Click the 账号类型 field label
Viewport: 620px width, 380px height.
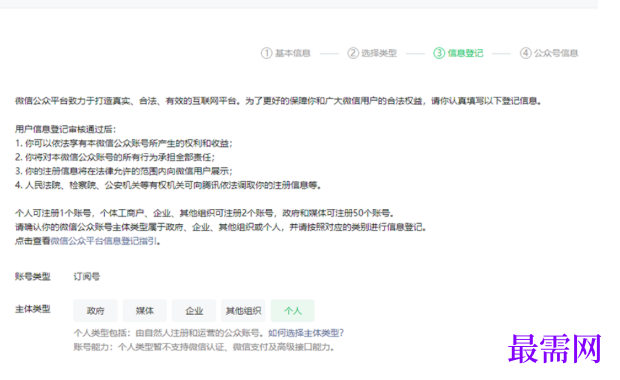[33, 276]
